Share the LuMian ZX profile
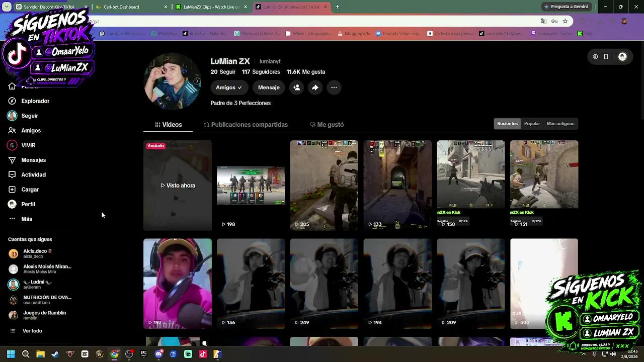 (315, 87)
